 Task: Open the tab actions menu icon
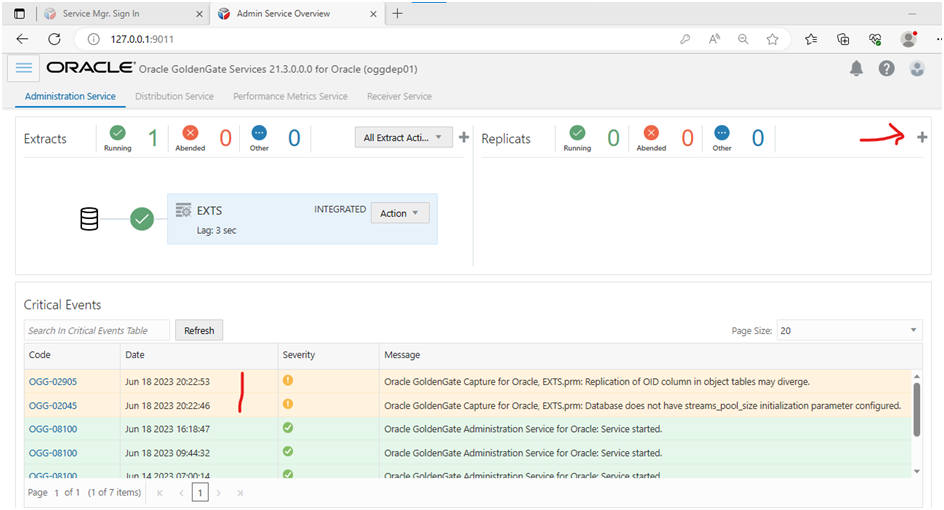(x=19, y=13)
